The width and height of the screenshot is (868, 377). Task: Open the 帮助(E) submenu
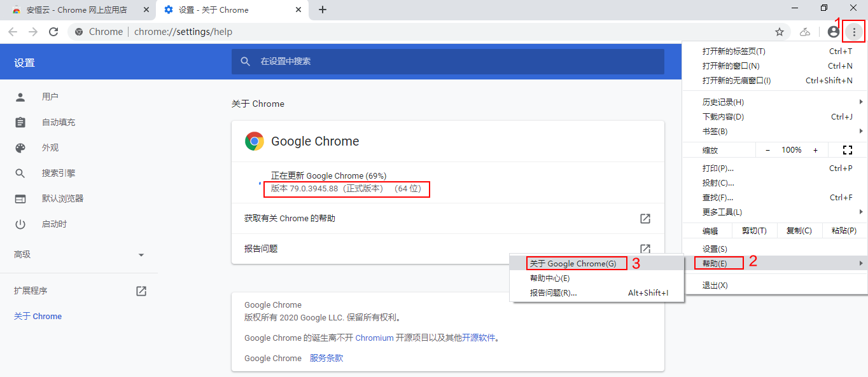pos(774,263)
